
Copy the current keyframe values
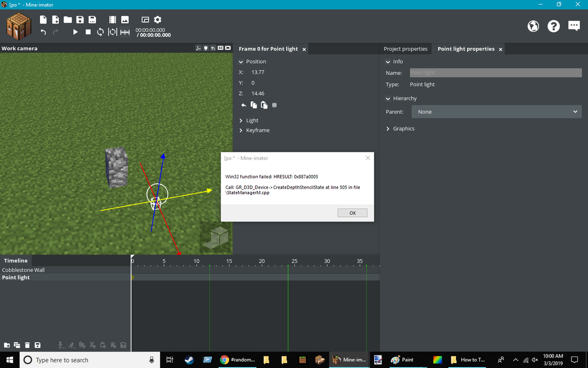pyautogui.click(x=254, y=105)
